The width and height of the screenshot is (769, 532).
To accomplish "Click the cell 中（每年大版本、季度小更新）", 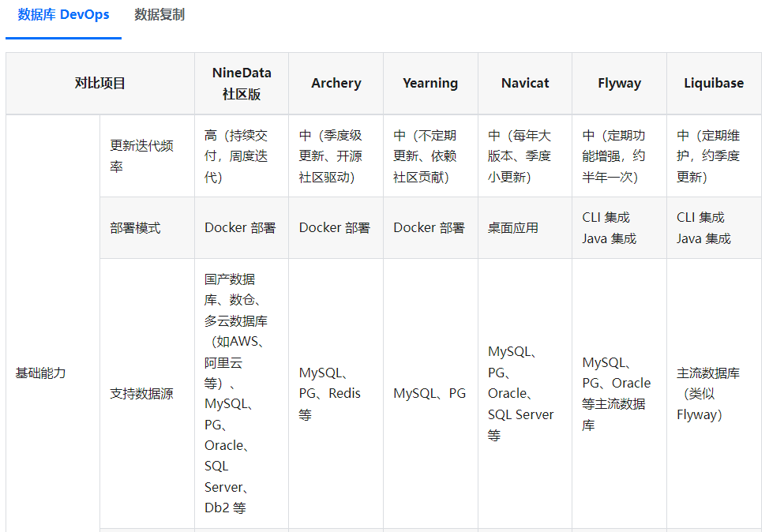I will 525,156.
